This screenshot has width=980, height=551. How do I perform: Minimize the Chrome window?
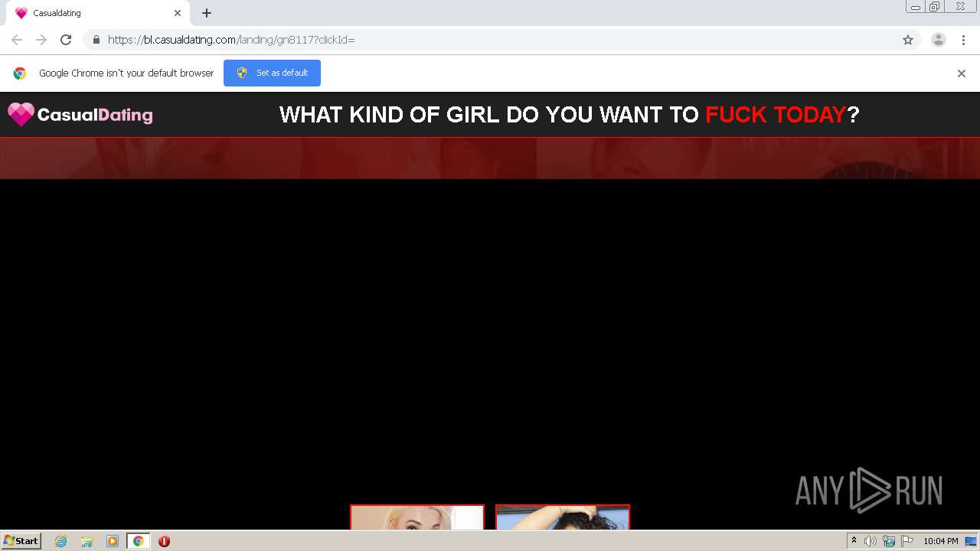[916, 6]
